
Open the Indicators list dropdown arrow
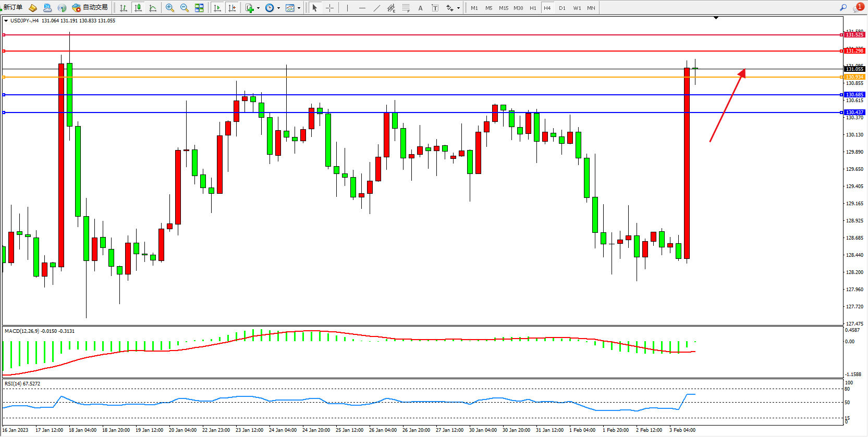[258, 8]
